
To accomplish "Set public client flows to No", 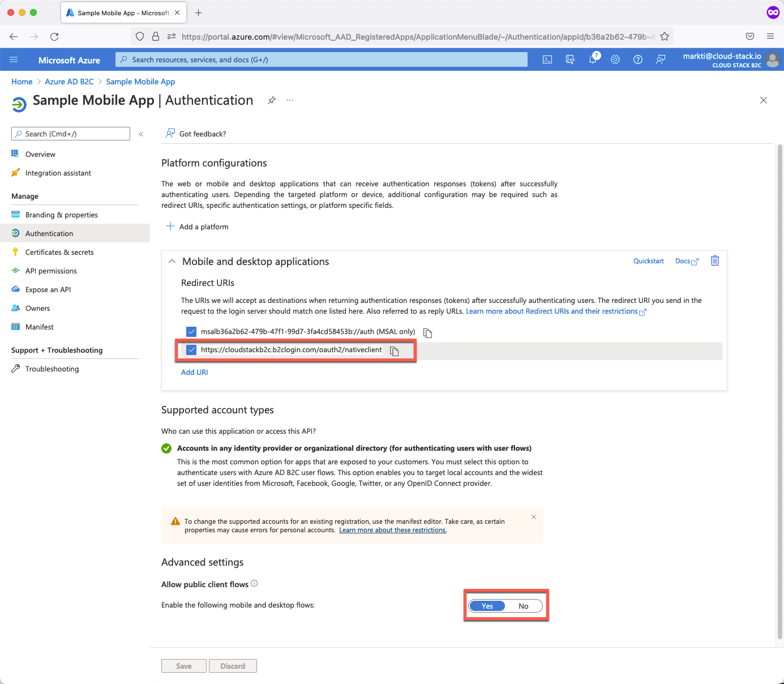I will 524,606.
